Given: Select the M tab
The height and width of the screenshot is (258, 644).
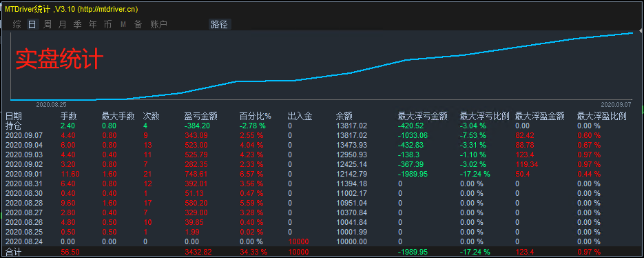Looking at the screenshot, I should [123, 25].
